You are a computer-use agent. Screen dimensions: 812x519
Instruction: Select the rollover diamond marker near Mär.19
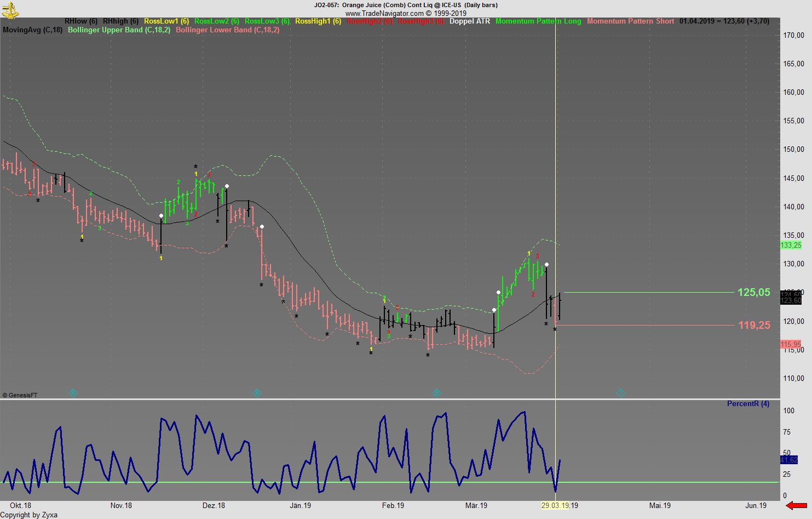437,392
